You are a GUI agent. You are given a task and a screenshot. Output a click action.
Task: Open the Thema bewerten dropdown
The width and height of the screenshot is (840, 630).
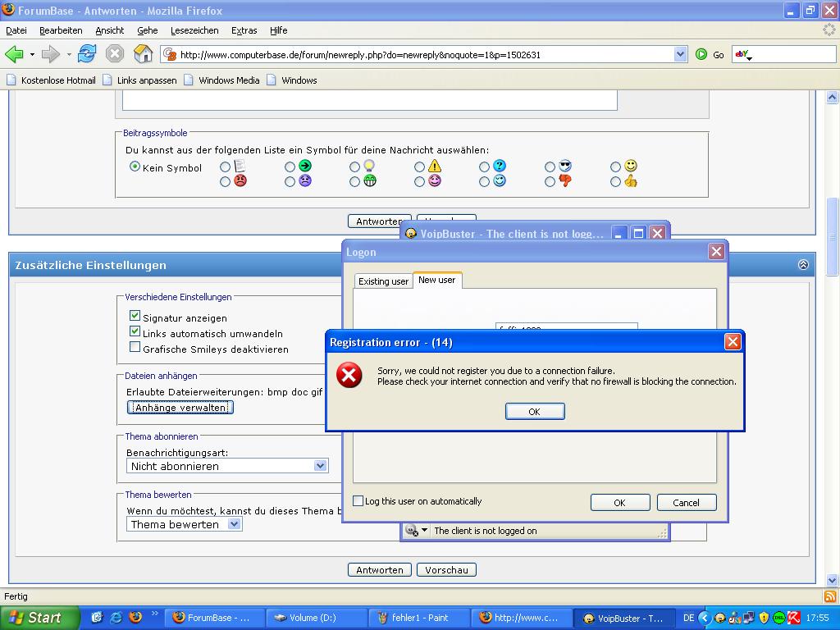coord(185,524)
